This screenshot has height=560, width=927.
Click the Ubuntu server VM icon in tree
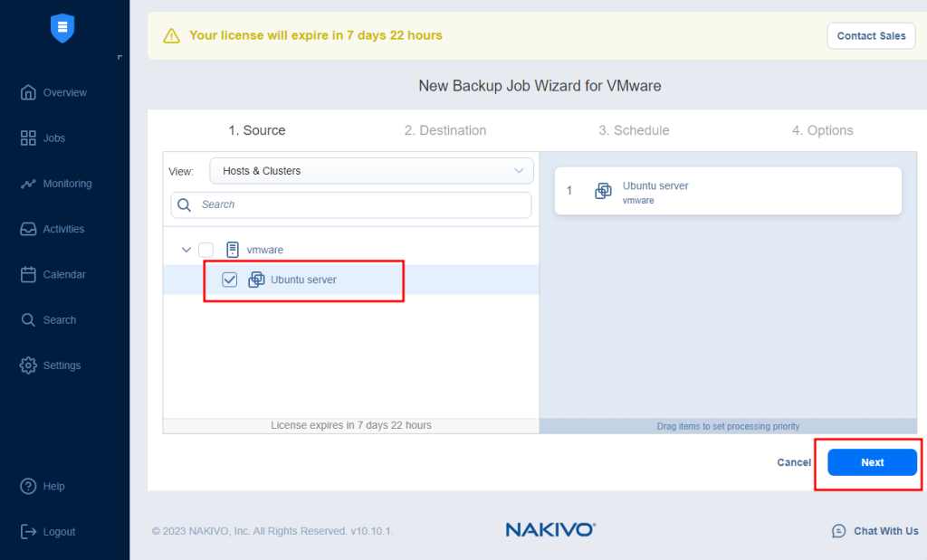[x=256, y=280]
